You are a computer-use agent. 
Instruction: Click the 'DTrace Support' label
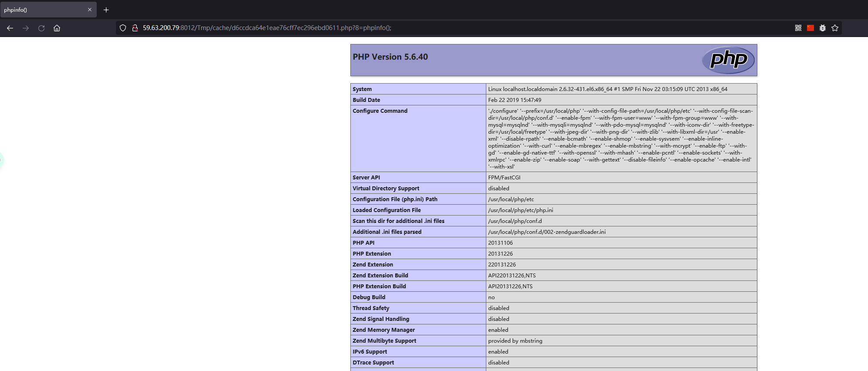[x=373, y=363]
